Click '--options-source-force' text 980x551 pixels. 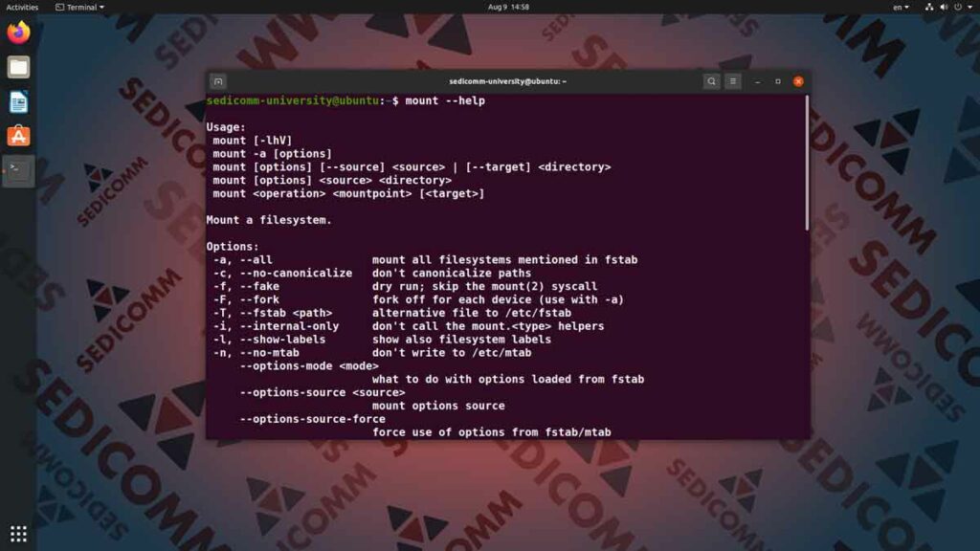[x=313, y=419]
